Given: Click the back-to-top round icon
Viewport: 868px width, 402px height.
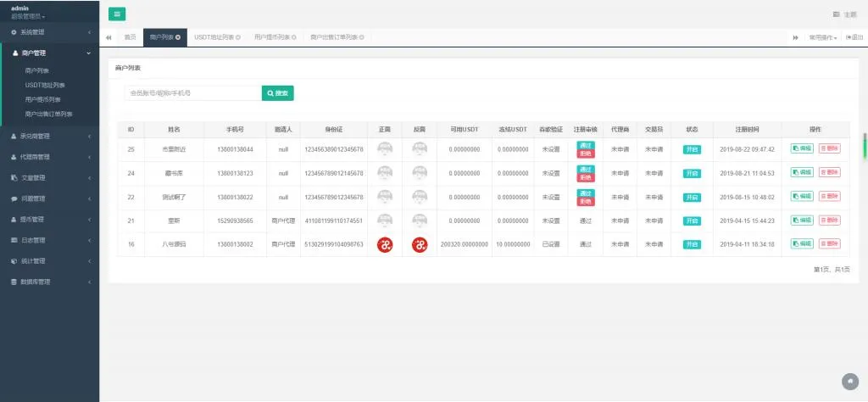Looking at the screenshot, I should tap(849, 381).
